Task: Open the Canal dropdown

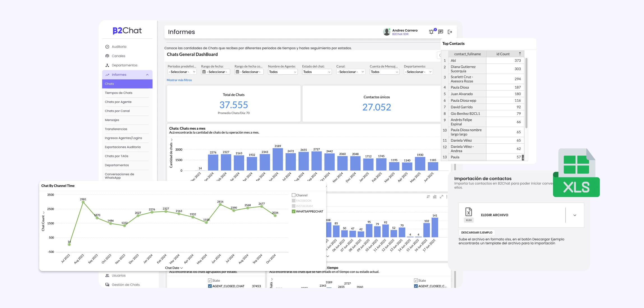Action: pos(351,72)
